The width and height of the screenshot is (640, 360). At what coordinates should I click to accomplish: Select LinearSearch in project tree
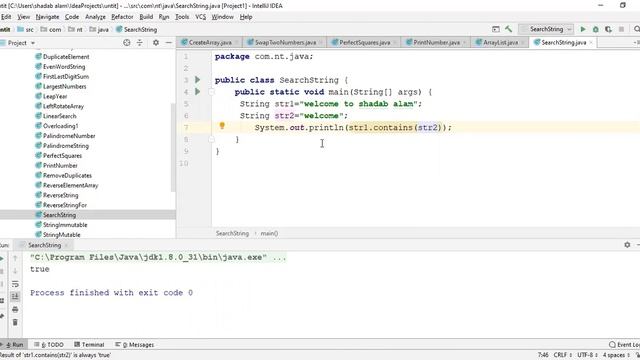tap(60, 116)
